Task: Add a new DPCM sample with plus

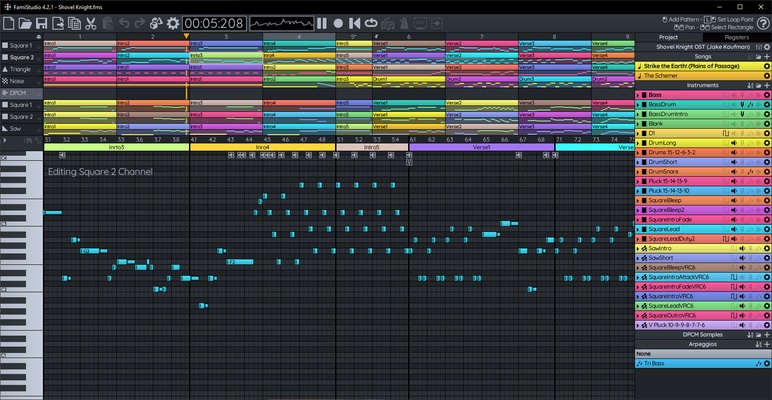Action: point(767,334)
